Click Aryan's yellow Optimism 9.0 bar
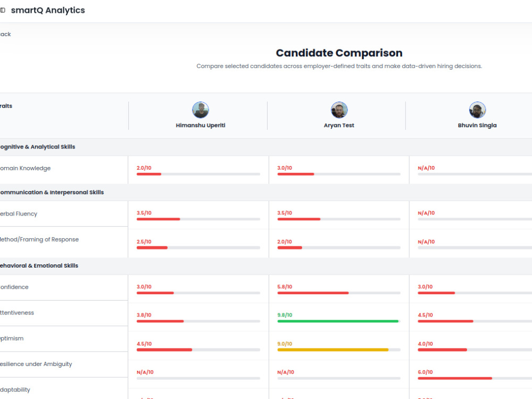 pos(333,350)
